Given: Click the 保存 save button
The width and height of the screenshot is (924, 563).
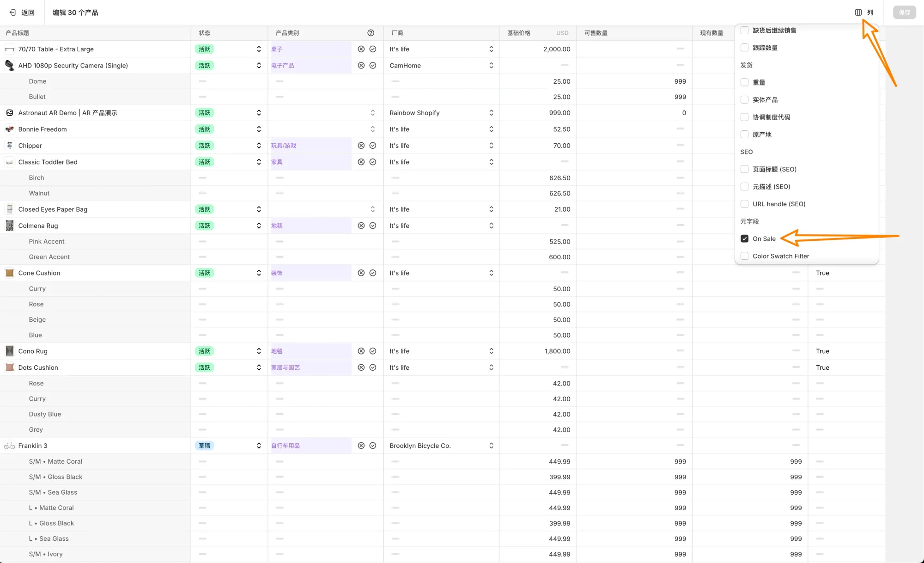Looking at the screenshot, I should pyautogui.click(x=904, y=12).
